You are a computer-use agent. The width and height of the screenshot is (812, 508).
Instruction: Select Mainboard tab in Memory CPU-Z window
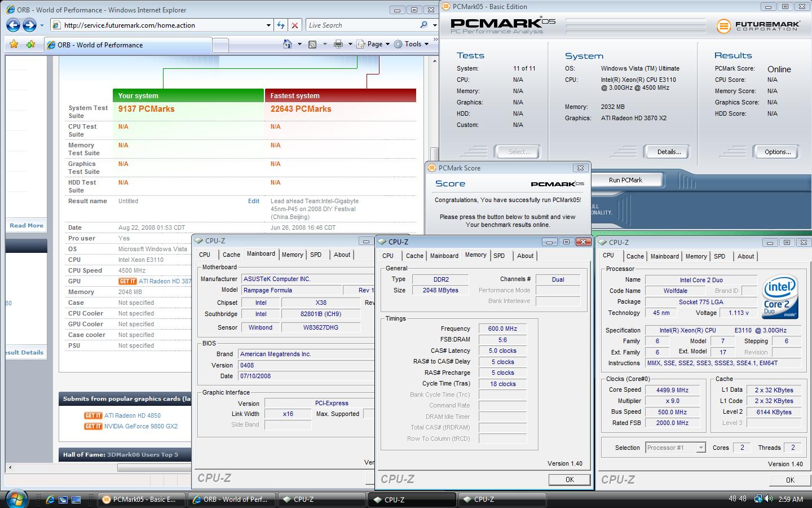click(x=444, y=256)
